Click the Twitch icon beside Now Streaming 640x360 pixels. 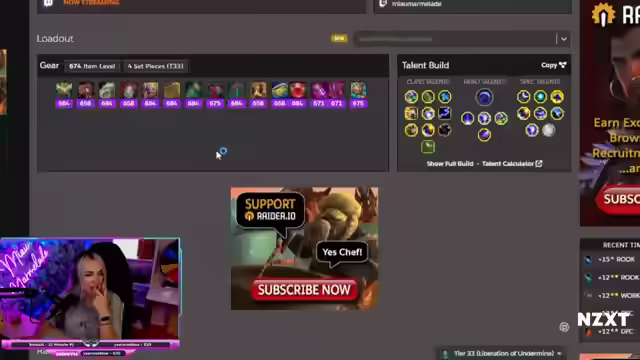pyautogui.click(x=48, y=3)
